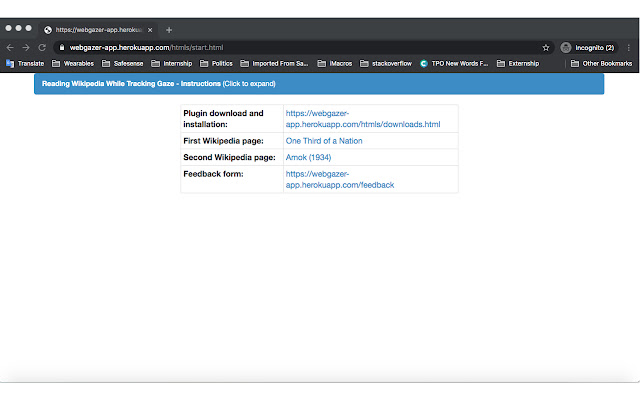Viewport: 640px width, 400px height.
Task: Open a new tab with the plus button
Action: pyautogui.click(x=169, y=30)
